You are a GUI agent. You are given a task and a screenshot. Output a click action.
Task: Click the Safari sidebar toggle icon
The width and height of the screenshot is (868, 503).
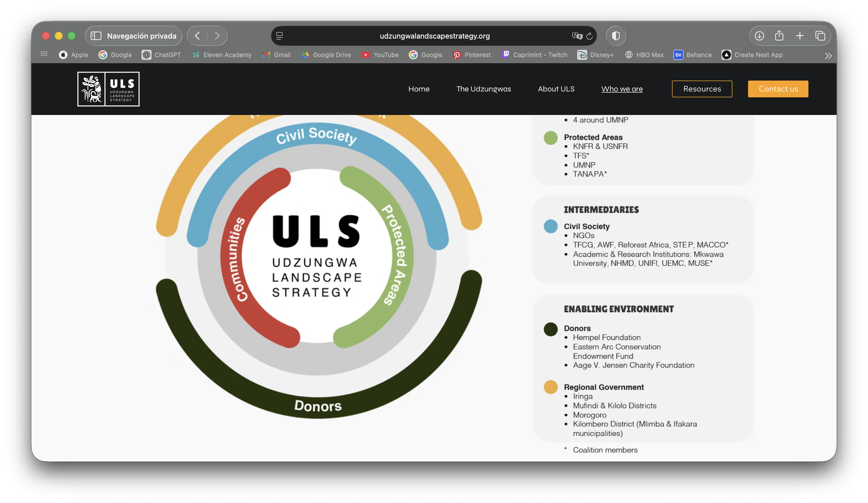(96, 36)
